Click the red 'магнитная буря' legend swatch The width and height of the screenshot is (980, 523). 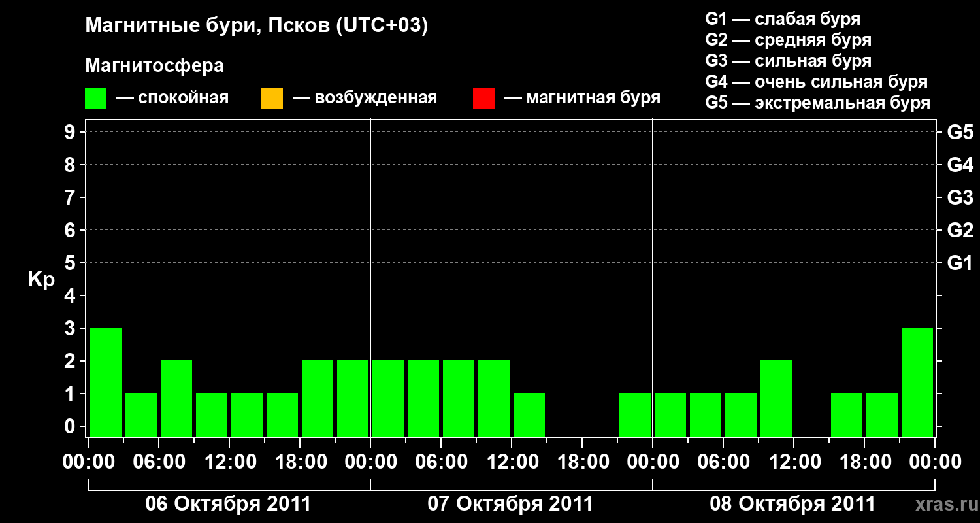click(483, 99)
